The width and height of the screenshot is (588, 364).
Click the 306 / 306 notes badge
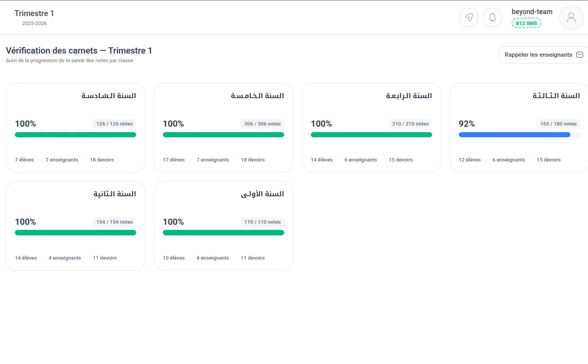[262, 124]
